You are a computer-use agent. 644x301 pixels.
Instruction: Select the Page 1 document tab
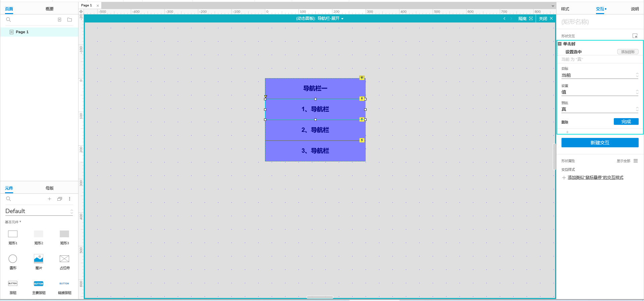(x=87, y=5)
